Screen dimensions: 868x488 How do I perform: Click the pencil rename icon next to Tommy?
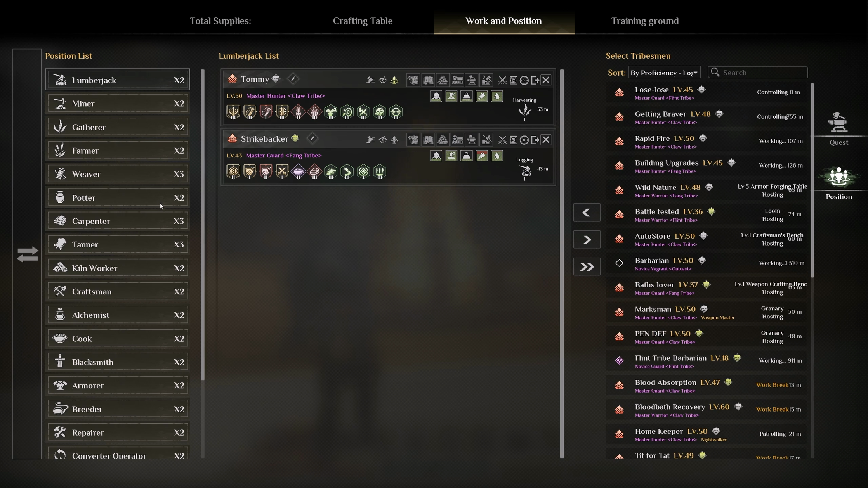point(293,79)
